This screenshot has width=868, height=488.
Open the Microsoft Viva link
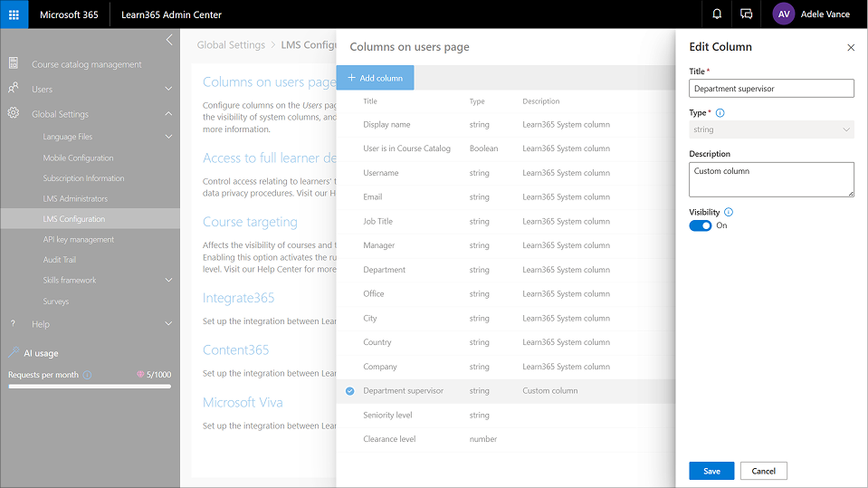coord(243,402)
